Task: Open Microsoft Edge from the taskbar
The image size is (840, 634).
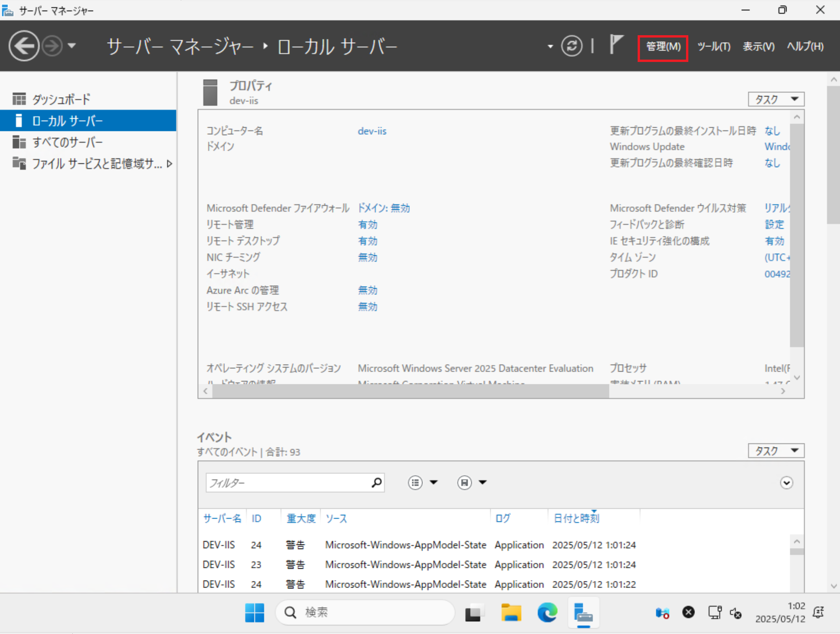Action: point(547,612)
